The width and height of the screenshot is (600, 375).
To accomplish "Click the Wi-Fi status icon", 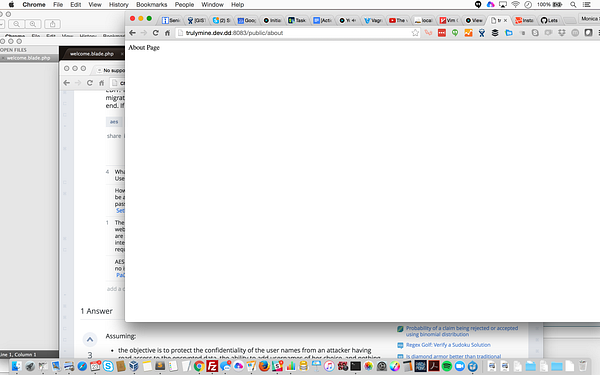I will (x=515, y=5).
